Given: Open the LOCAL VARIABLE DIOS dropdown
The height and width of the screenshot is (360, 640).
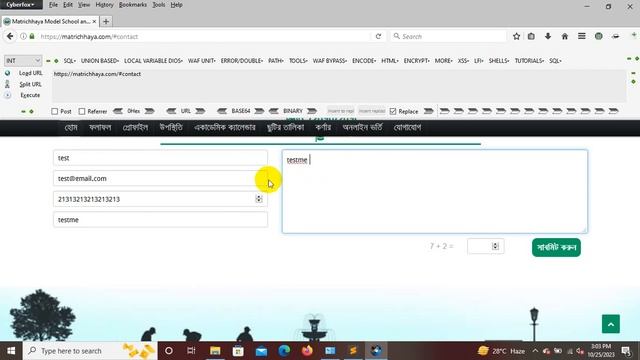Looking at the screenshot, I should click(x=153, y=60).
